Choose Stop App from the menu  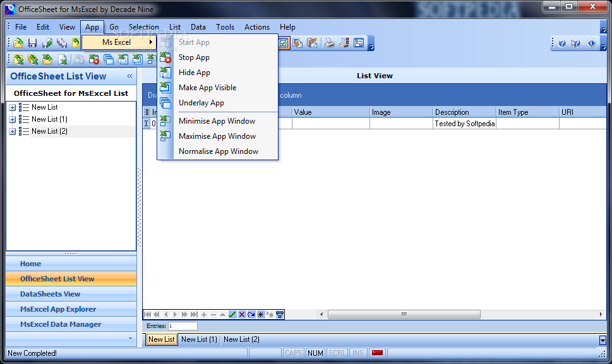click(x=218, y=57)
